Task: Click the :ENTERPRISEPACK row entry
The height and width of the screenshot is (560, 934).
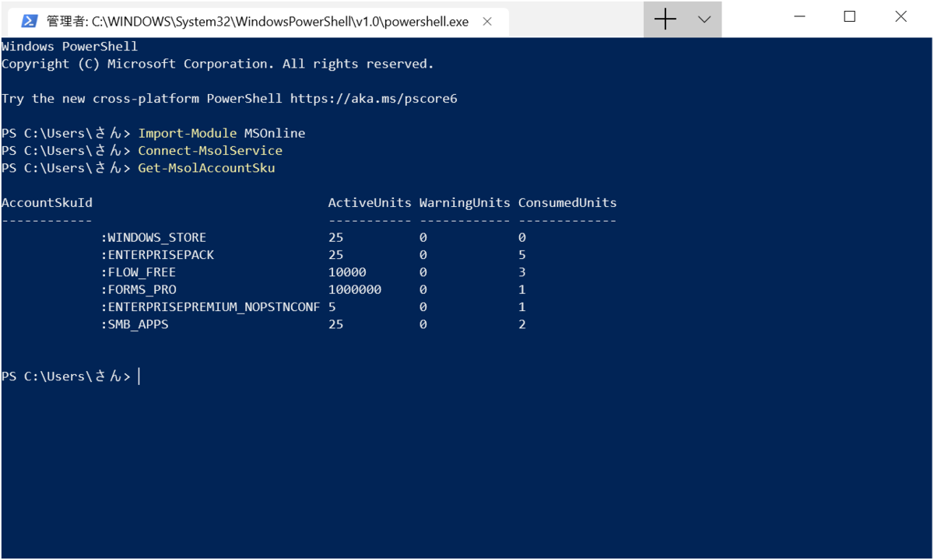Action: coord(157,255)
